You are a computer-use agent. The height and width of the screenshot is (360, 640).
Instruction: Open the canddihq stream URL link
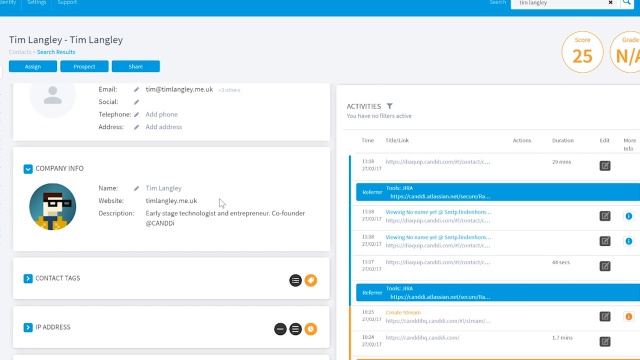pos(438,321)
